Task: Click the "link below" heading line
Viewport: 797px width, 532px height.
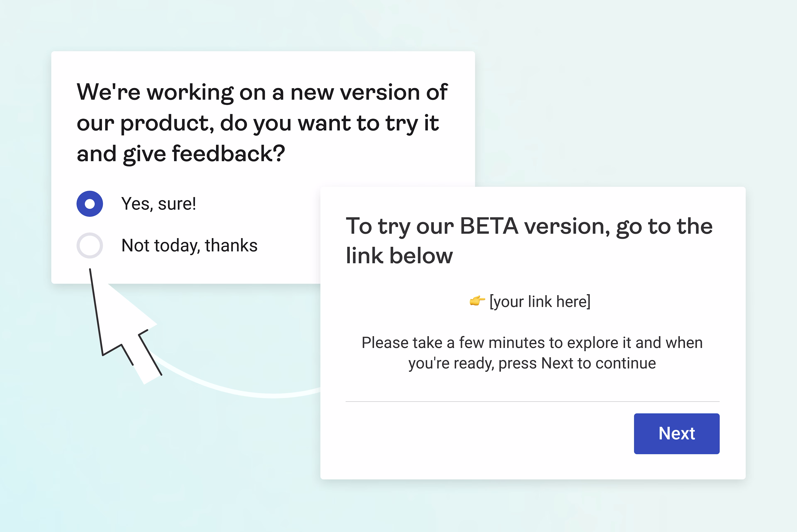Action: pos(399,255)
